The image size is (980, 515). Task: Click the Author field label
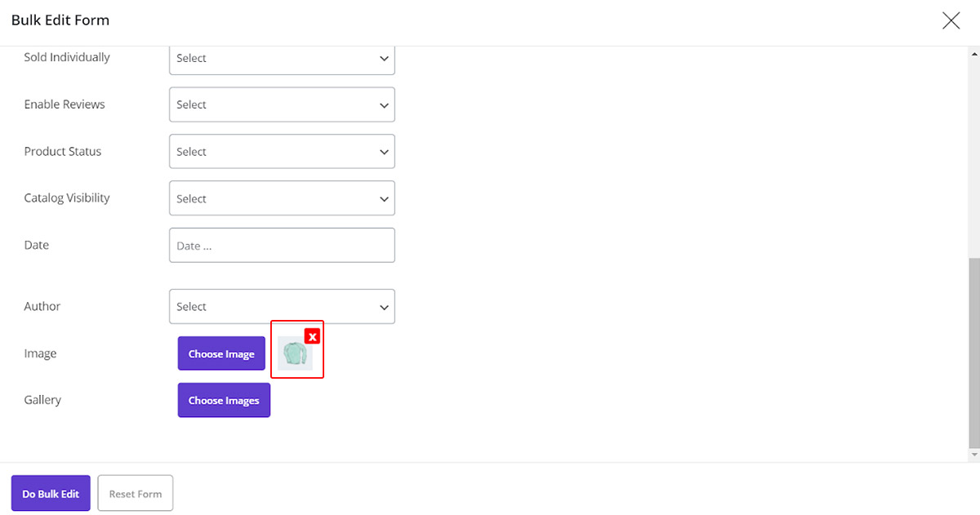(42, 306)
